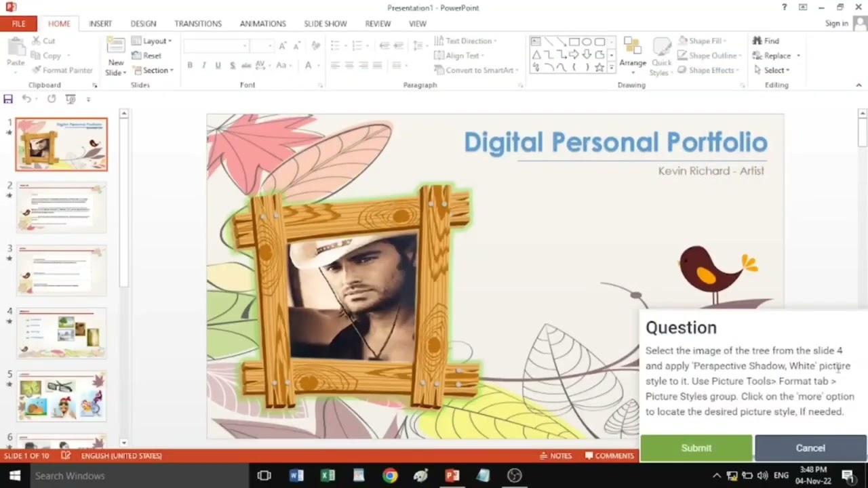Switch to the DESIGN tab

tap(143, 23)
